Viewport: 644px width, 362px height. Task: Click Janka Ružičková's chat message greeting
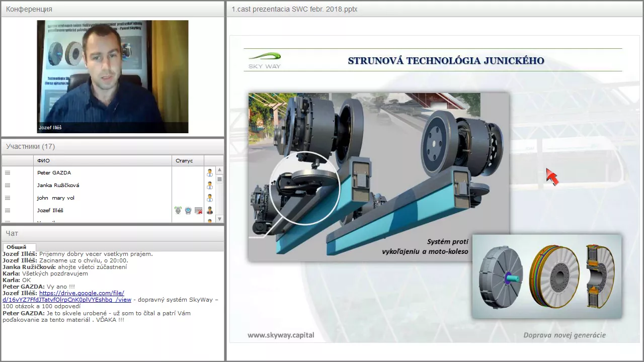click(x=64, y=267)
